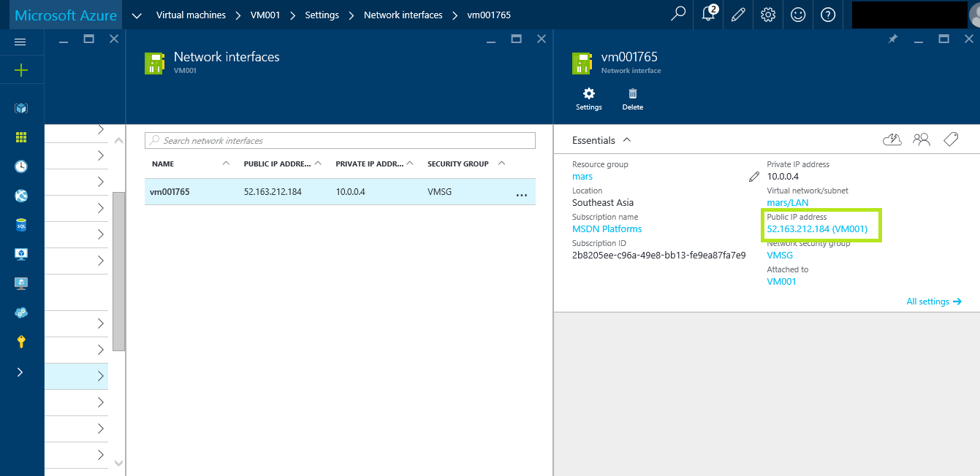980x476 pixels.
Task: Click the Delete trash button
Action: tap(633, 99)
